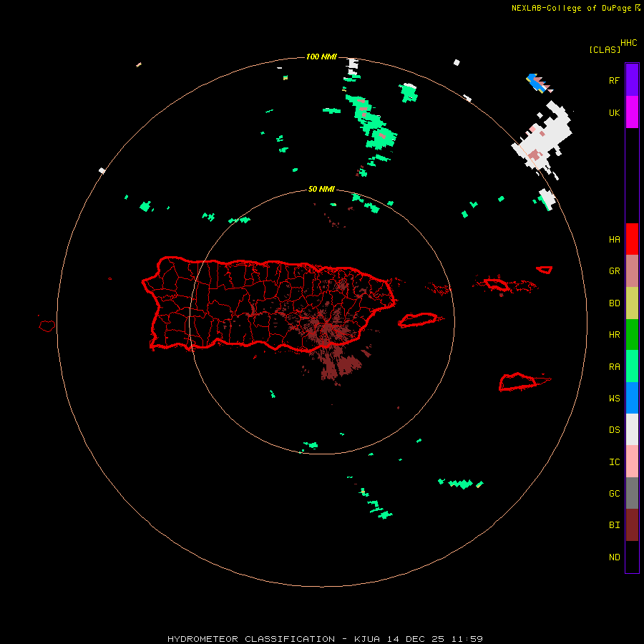Image resolution: width=644 pixels, height=644 pixels.
Task: Click the RF purple legend swatch
Action: (x=632, y=80)
